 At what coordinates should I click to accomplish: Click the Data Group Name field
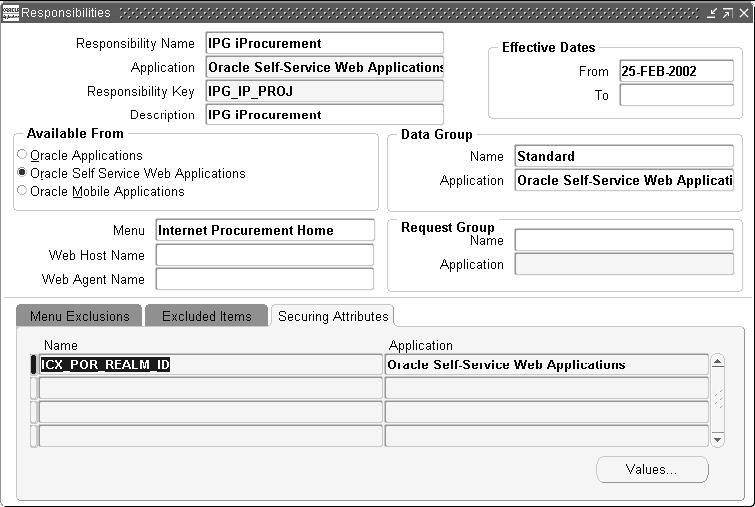tap(624, 156)
